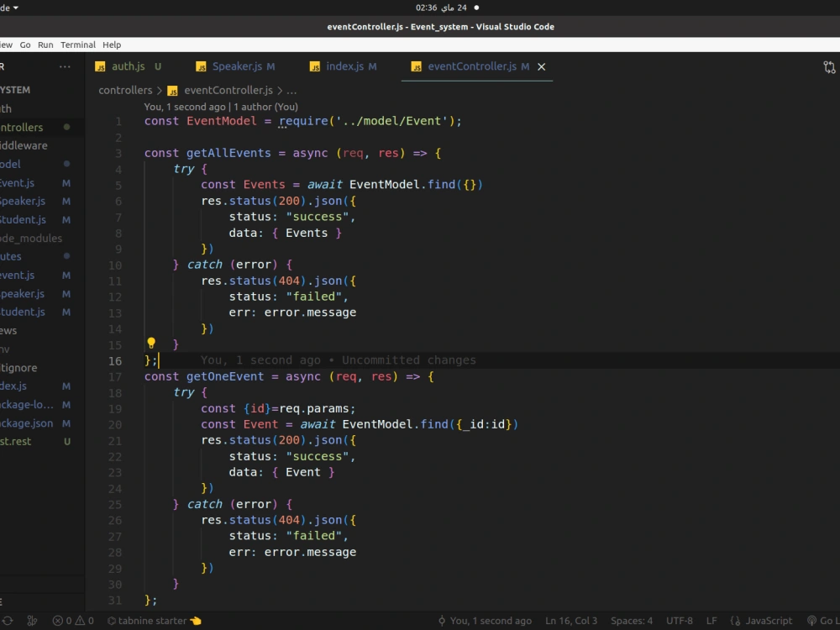Open the errors and warnings panel indicator
The height and width of the screenshot is (630, 840).
pos(71,621)
